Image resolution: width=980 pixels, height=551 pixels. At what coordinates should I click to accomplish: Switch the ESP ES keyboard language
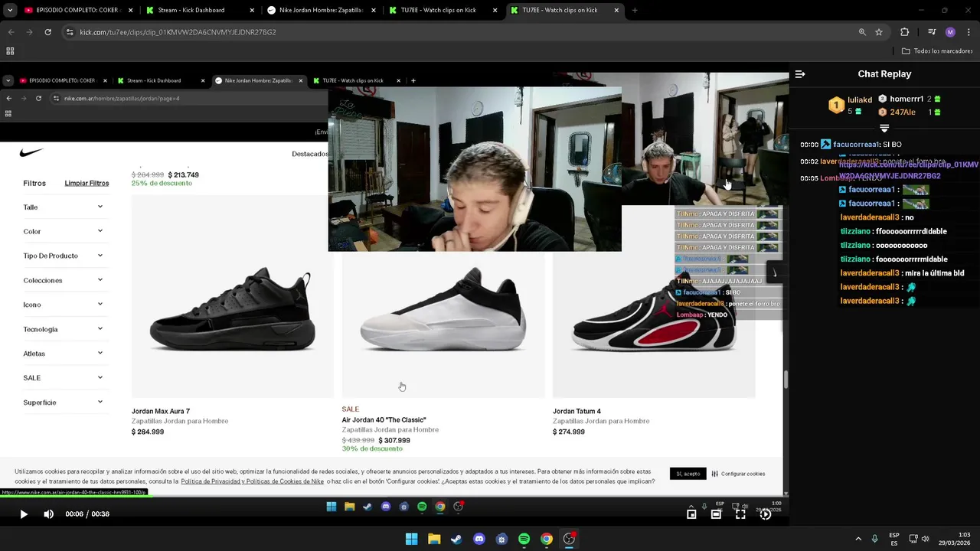click(894, 539)
